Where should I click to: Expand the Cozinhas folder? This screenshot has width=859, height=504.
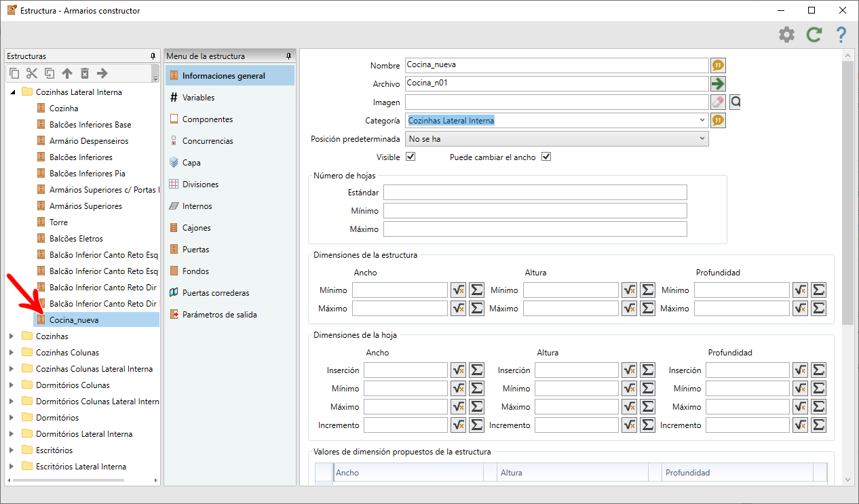tap(12, 336)
